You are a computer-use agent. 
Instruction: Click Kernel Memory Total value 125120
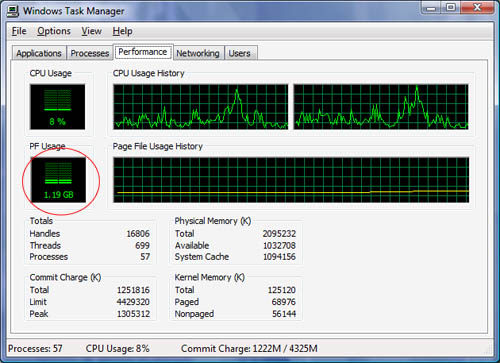(x=282, y=290)
